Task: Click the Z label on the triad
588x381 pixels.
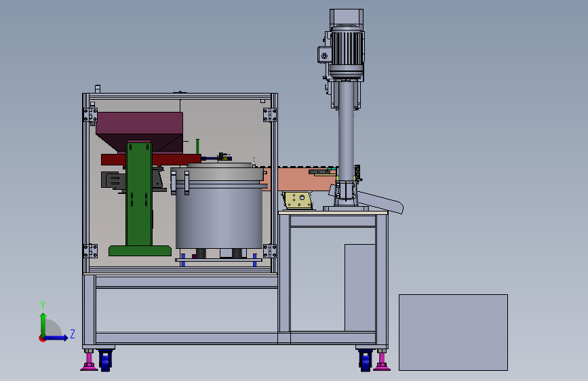Action: tap(73, 334)
